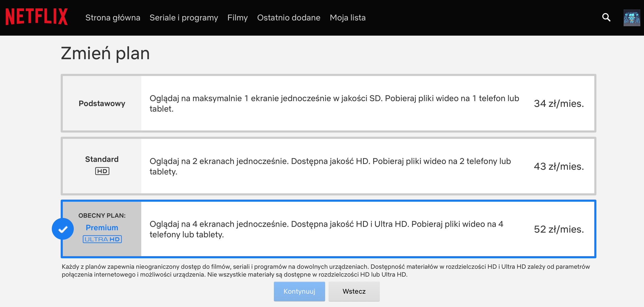Click the HD badge under Standard

tap(102, 171)
